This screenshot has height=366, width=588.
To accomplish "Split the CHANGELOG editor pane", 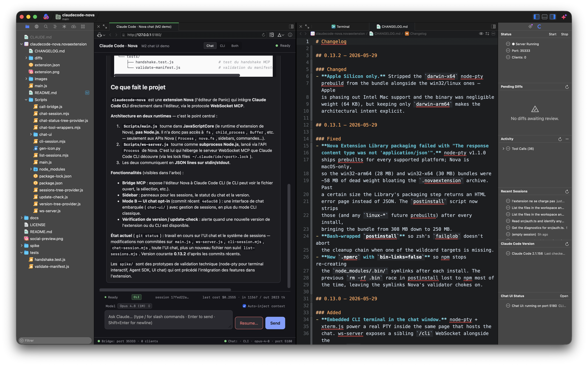I will tap(493, 27).
